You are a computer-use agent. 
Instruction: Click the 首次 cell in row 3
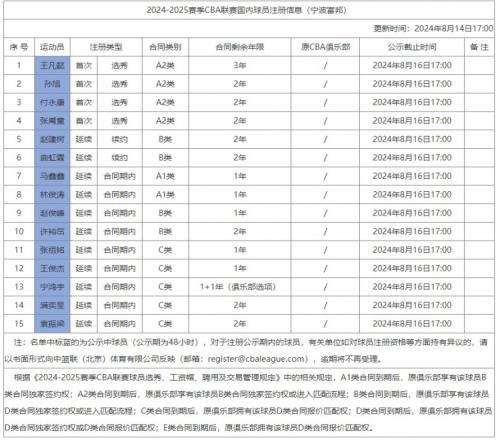point(84,102)
